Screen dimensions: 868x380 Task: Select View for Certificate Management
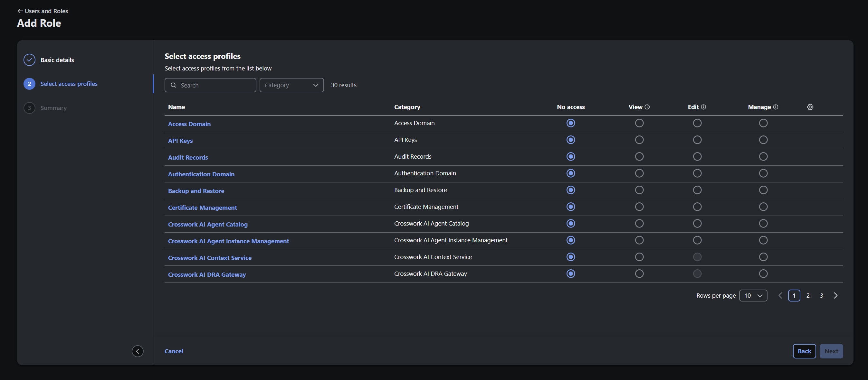point(639,207)
